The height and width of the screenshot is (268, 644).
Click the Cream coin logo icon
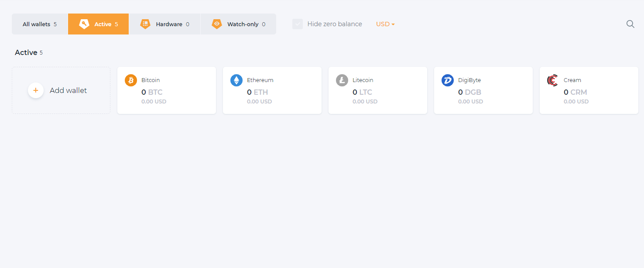tap(553, 80)
